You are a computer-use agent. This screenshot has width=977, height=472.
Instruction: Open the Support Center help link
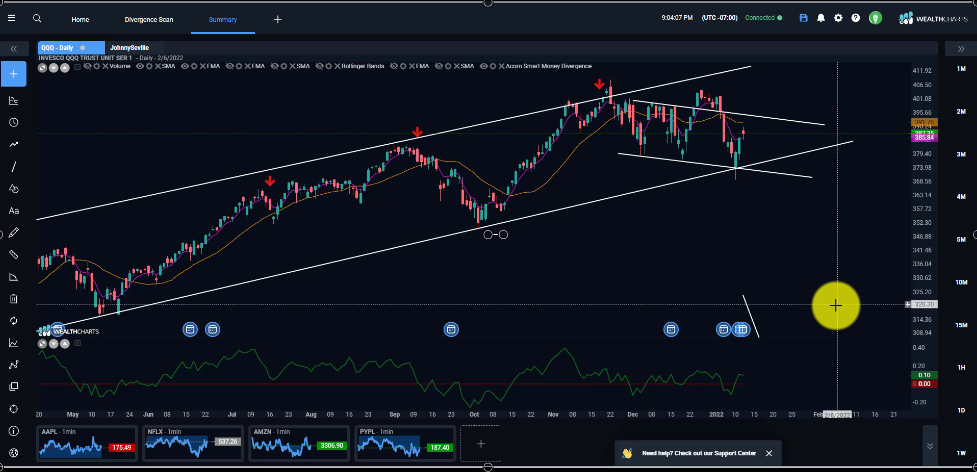click(x=698, y=453)
